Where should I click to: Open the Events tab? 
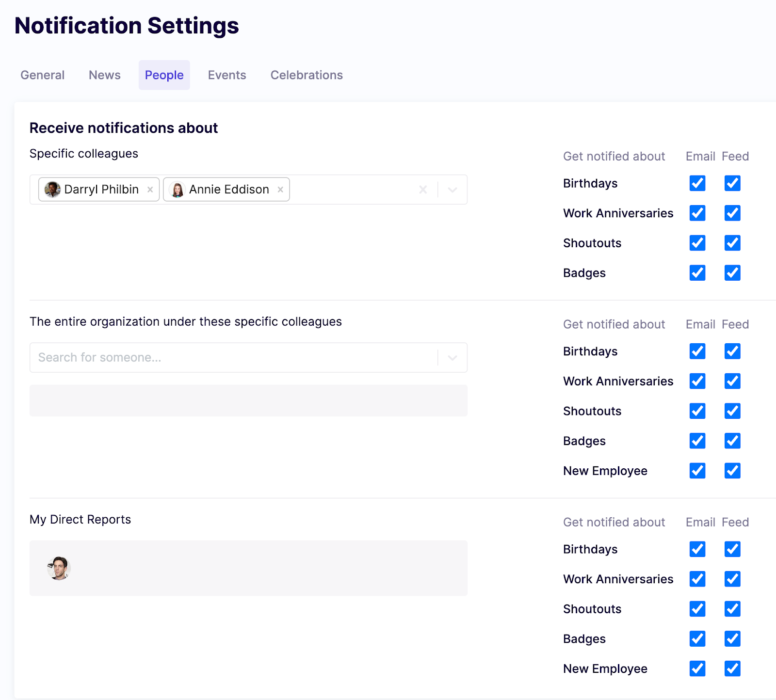click(227, 75)
